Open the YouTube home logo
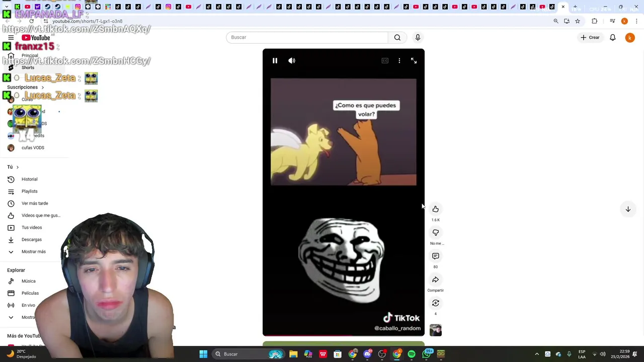Image resolution: width=644 pixels, height=362 pixels. pyautogui.click(x=36, y=38)
